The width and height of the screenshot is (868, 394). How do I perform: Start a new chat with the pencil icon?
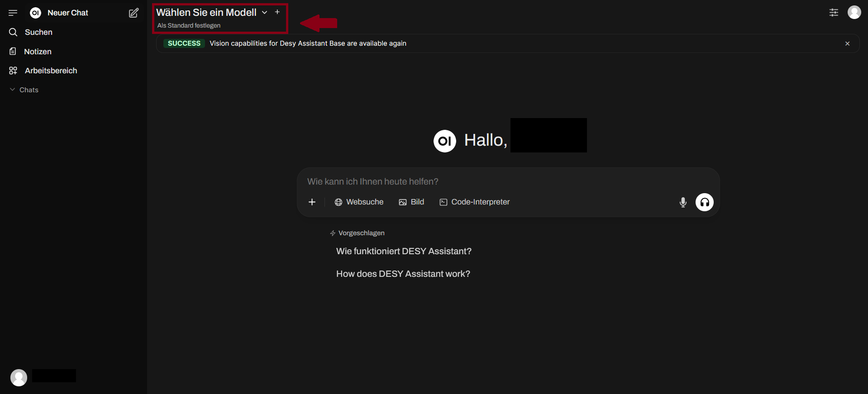(x=134, y=13)
